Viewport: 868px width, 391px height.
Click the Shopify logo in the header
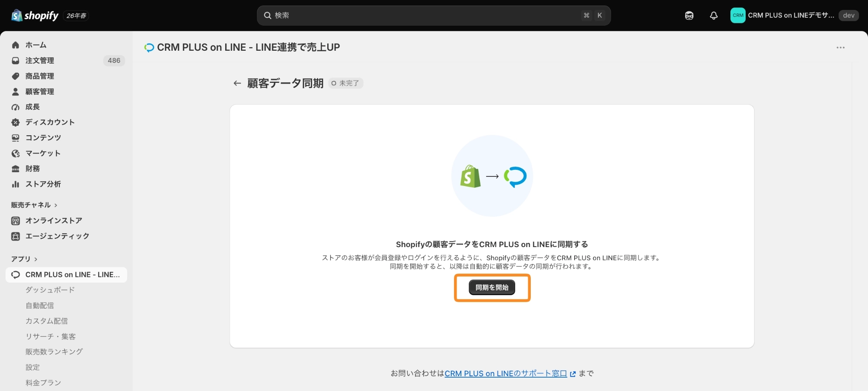click(35, 16)
